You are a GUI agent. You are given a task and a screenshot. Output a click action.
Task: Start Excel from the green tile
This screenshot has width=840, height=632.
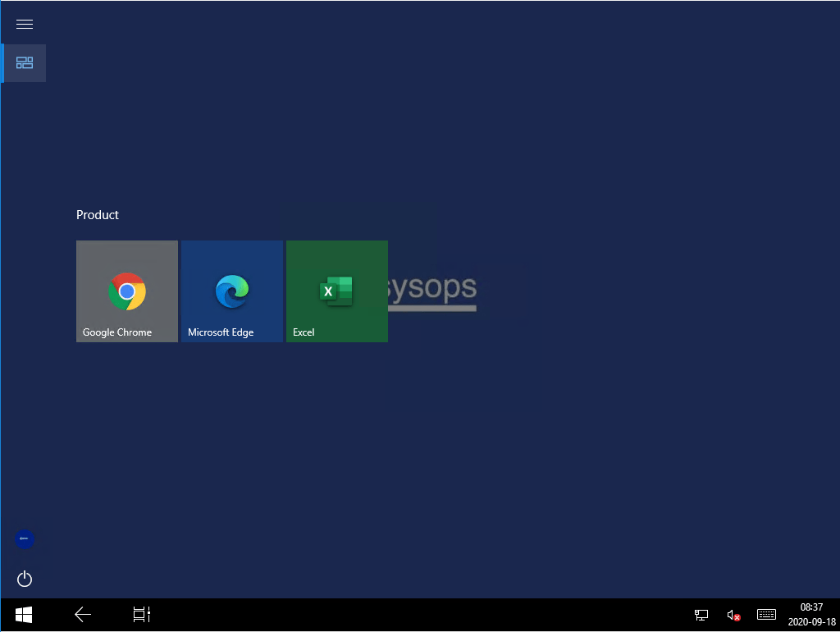coord(336,291)
